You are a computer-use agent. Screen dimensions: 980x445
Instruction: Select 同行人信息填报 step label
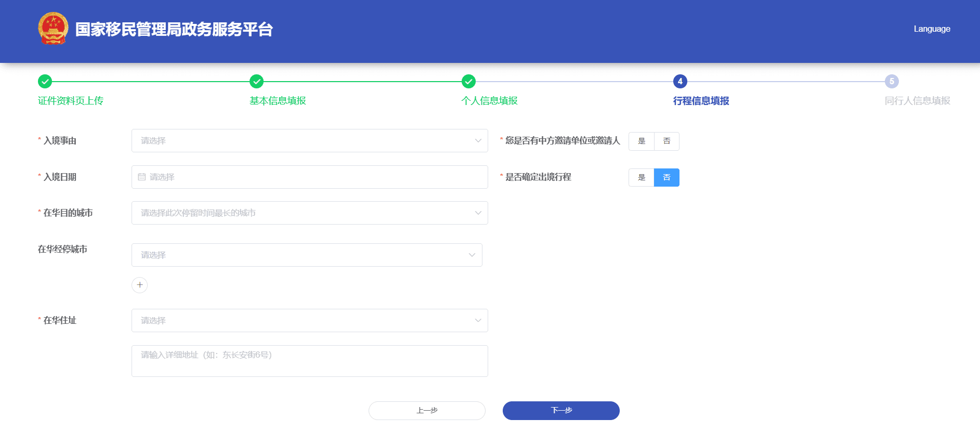[x=918, y=101]
